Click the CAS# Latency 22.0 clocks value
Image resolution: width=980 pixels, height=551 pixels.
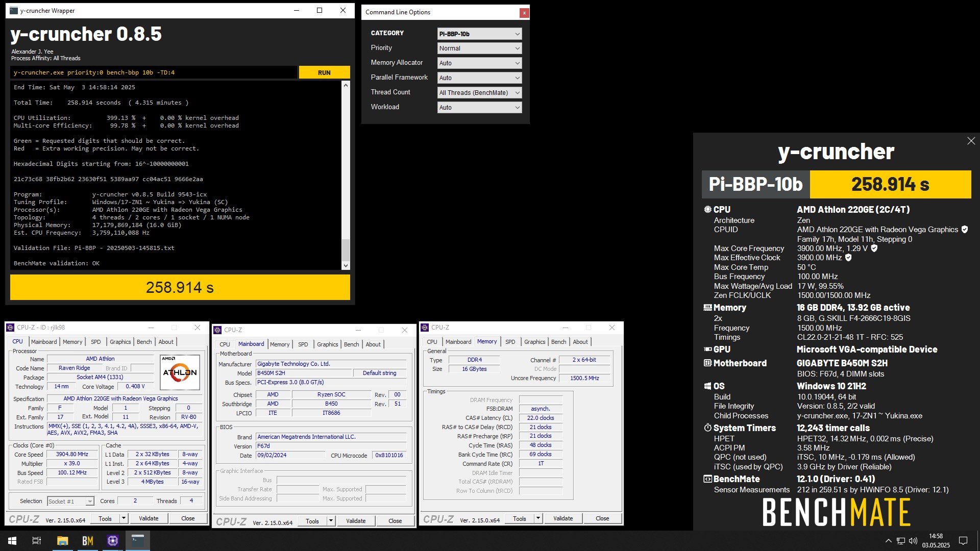541,418
